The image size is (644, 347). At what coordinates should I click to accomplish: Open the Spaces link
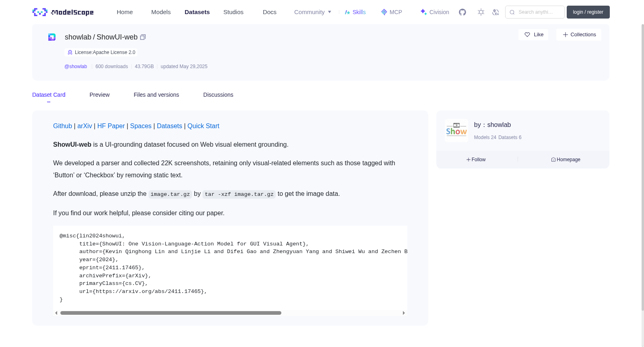(x=141, y=126)
